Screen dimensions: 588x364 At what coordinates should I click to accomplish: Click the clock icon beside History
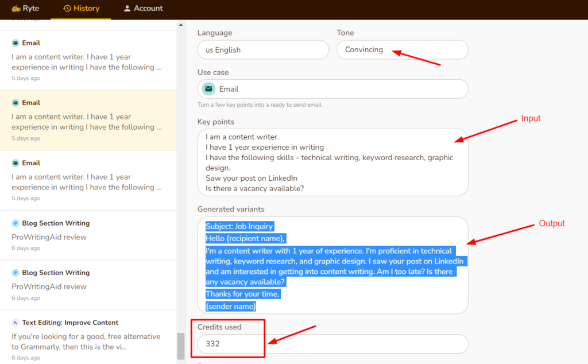[65, 9]
